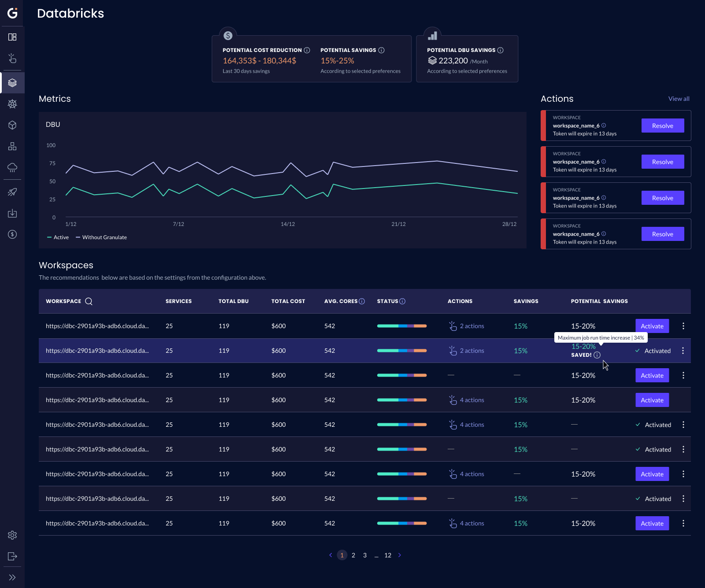705x588 pixels.
Task: Select page 3 in the table pagination
Action: 364,555
